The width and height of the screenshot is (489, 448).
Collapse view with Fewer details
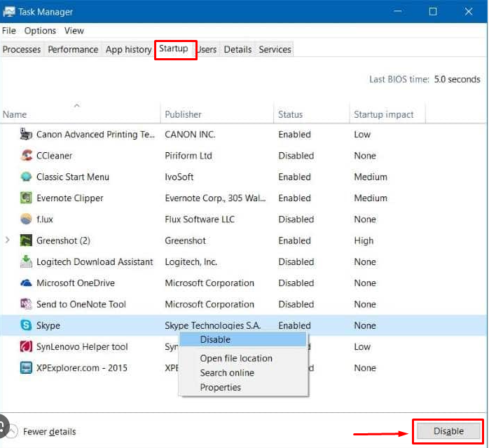click(x=49, y=432)
